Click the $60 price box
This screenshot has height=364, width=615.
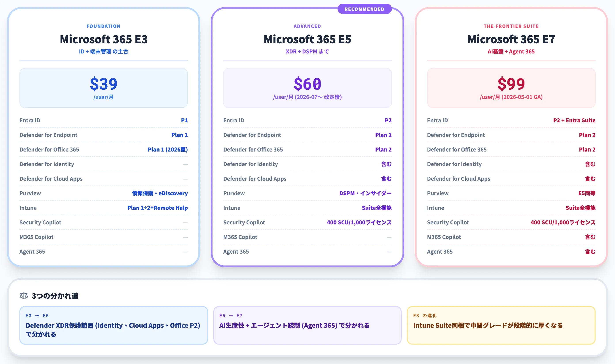(307, 88)
